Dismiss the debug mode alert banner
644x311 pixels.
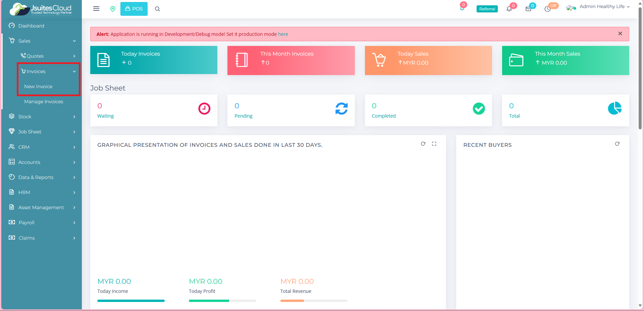[620, 34]
